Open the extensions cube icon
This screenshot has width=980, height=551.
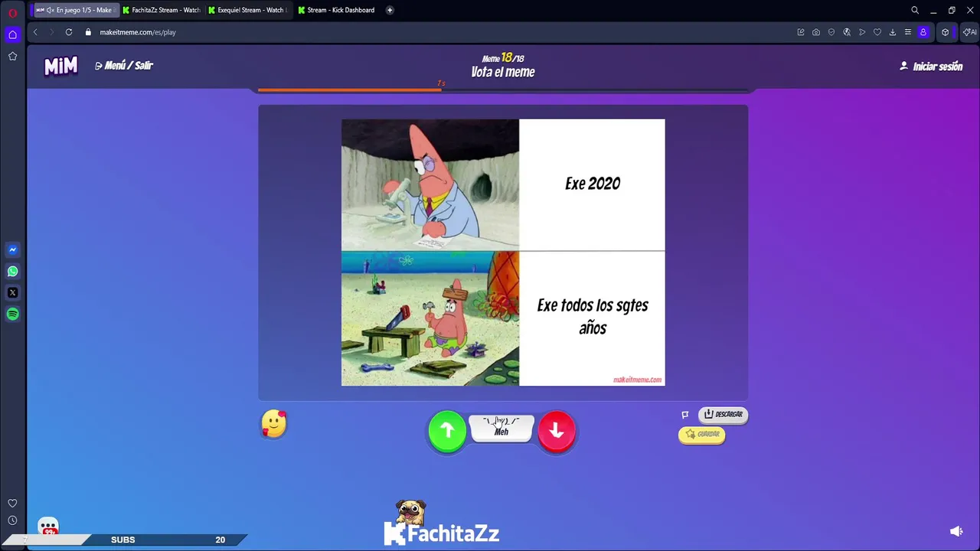(946, 32)
